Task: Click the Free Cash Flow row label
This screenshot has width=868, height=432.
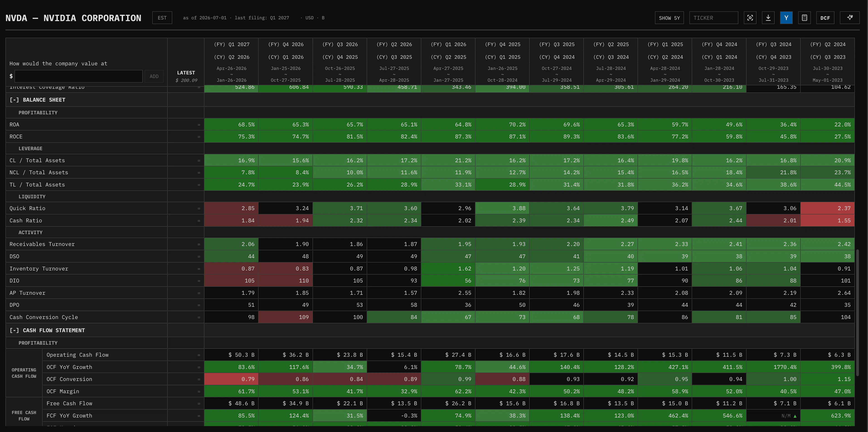Action: point(69,403)
